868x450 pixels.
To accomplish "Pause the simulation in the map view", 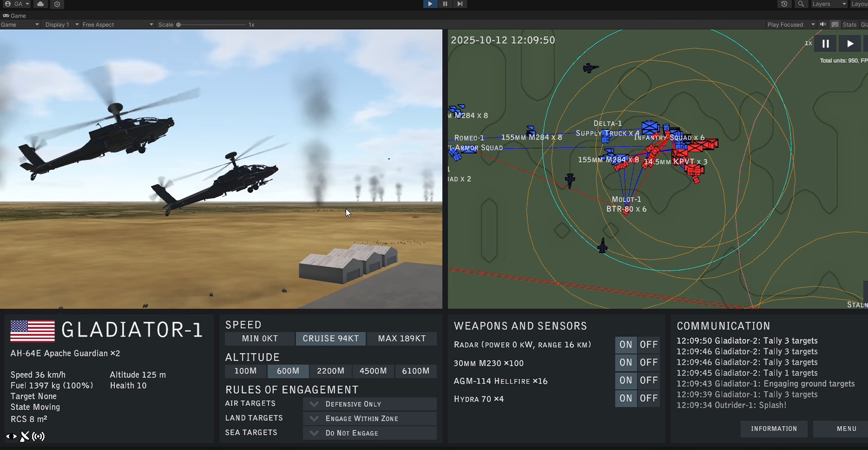I will pos(826,44).
